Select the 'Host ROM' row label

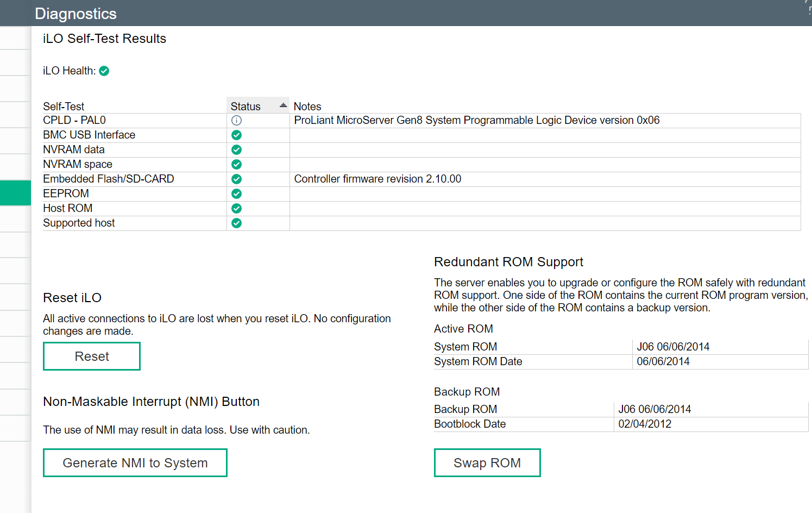(68, 208)
